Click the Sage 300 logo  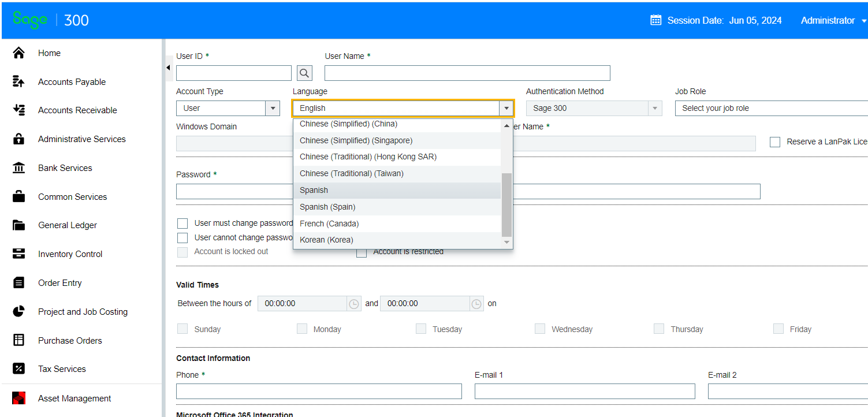(51, 20)
